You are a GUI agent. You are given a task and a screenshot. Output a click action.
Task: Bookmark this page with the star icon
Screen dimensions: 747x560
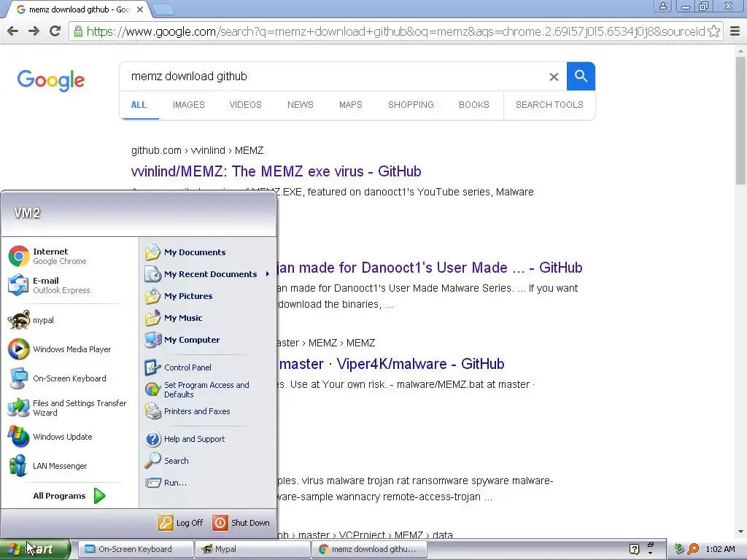point(713,31)
